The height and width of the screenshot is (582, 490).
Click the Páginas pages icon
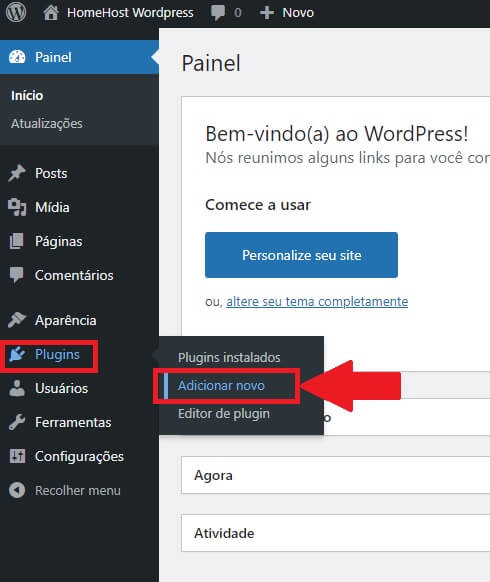coord(16,241)
